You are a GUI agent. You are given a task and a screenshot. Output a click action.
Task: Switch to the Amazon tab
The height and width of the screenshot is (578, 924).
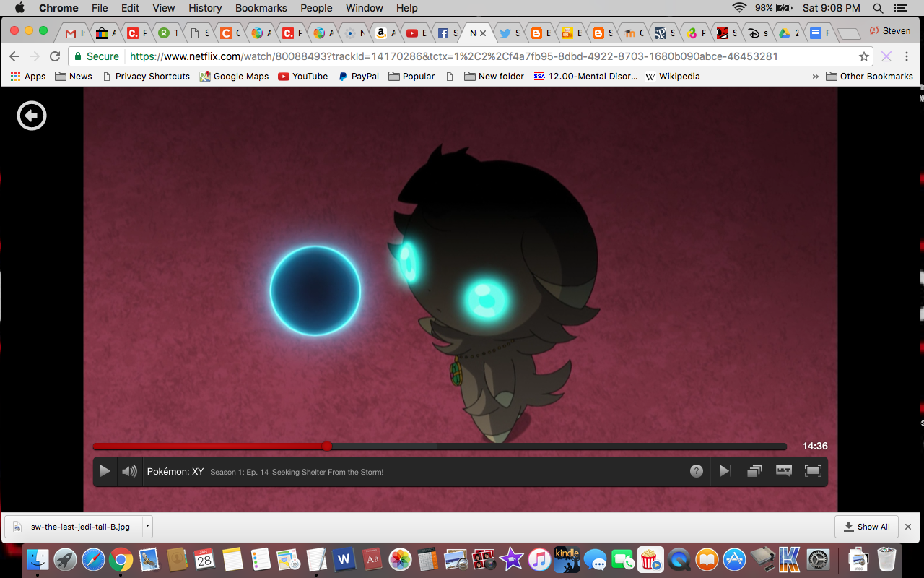pos(385,33)
